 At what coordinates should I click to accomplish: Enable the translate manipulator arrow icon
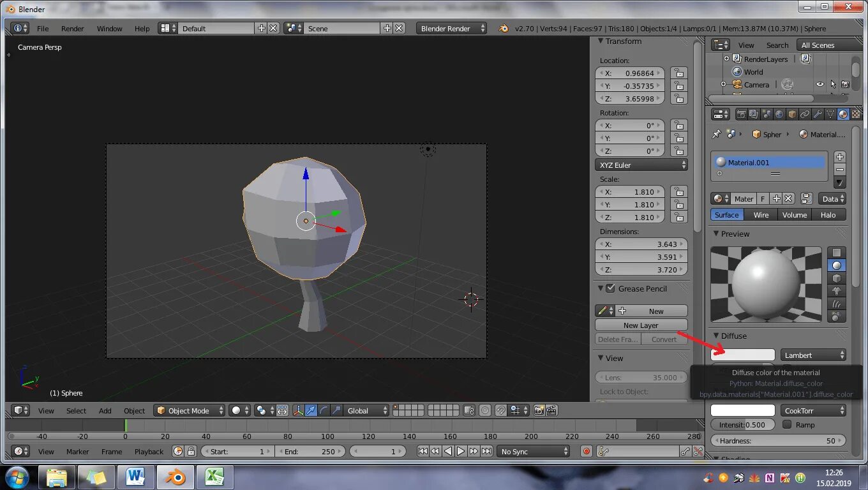[311, 411]
